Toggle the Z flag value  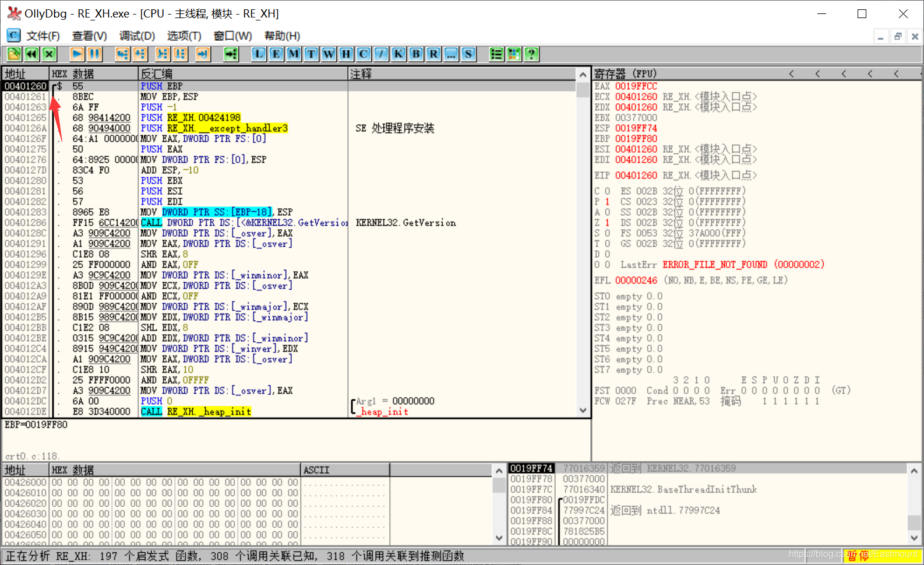pyautogui.click(x=607, y=223)
